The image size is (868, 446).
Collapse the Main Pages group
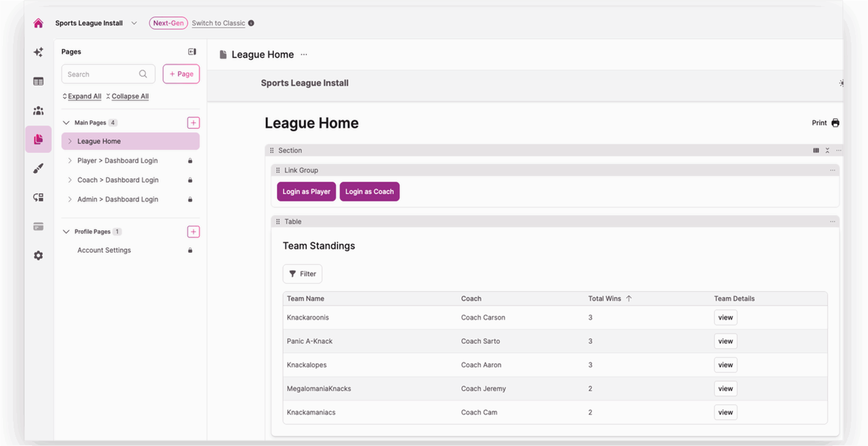point(66,122)
